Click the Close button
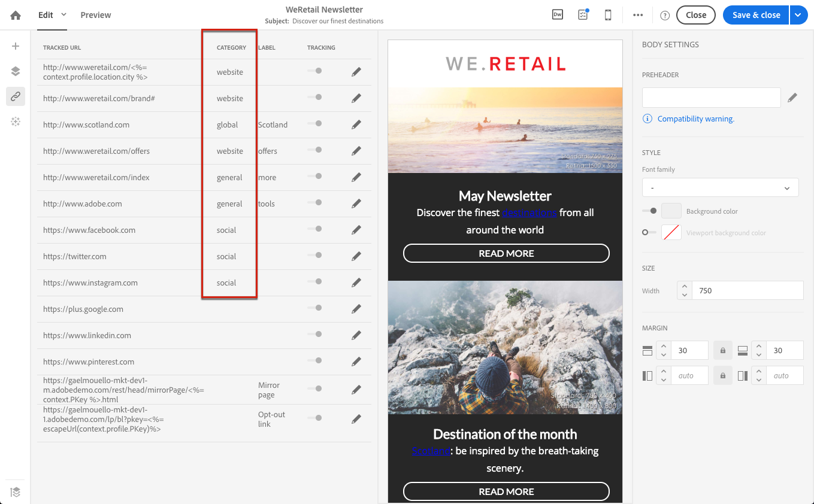 point(696,15)
